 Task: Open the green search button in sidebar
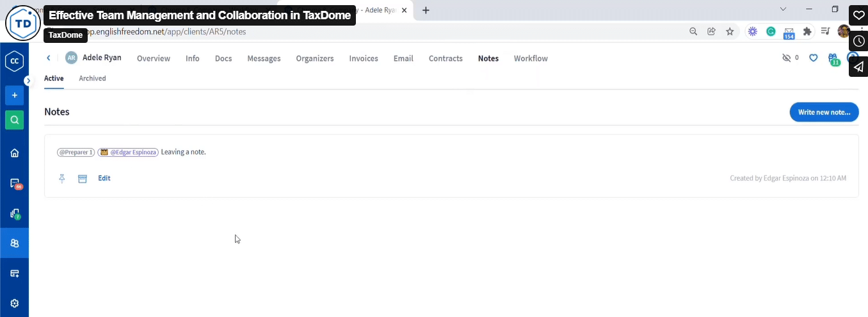point(14,120)
